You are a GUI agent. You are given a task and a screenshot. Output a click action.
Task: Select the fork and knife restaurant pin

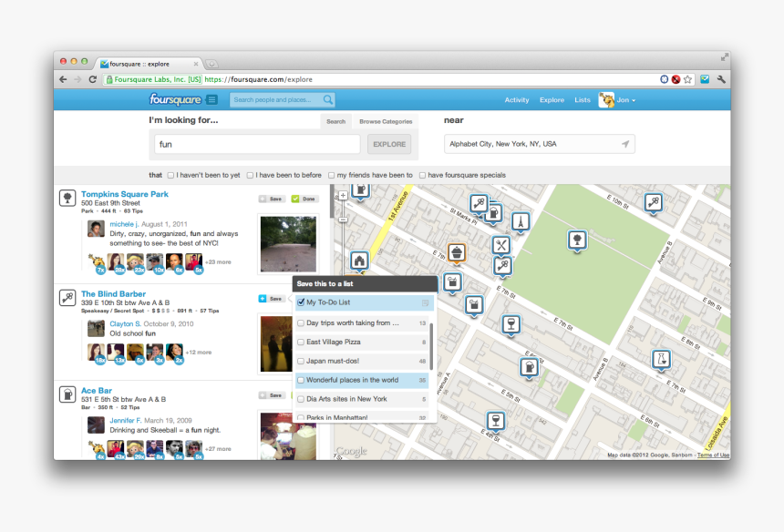pyautogui.click(x=500, y=244)
